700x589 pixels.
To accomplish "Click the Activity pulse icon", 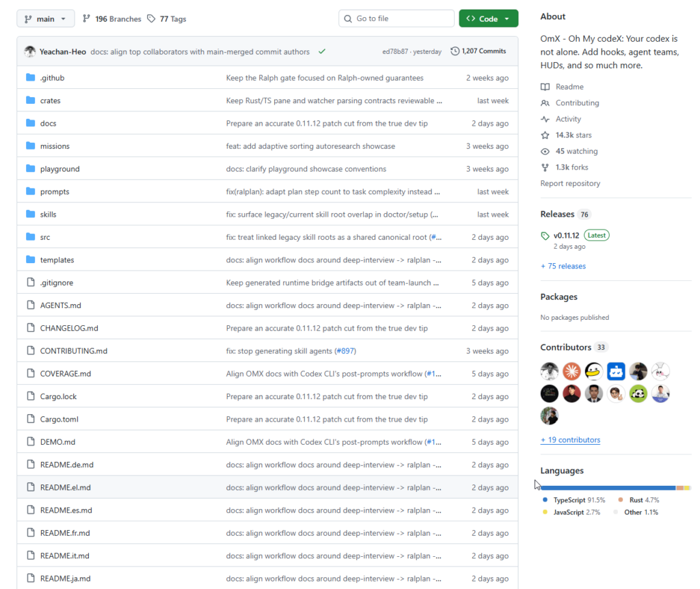I will (545, 119).
